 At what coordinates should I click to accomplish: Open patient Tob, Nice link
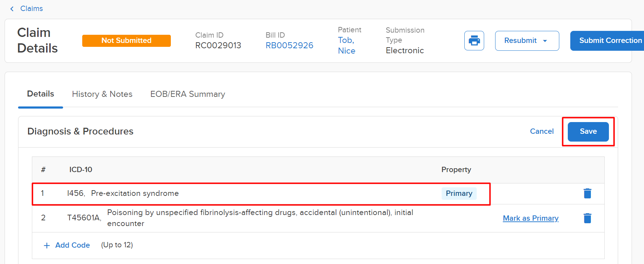[346, 45]
